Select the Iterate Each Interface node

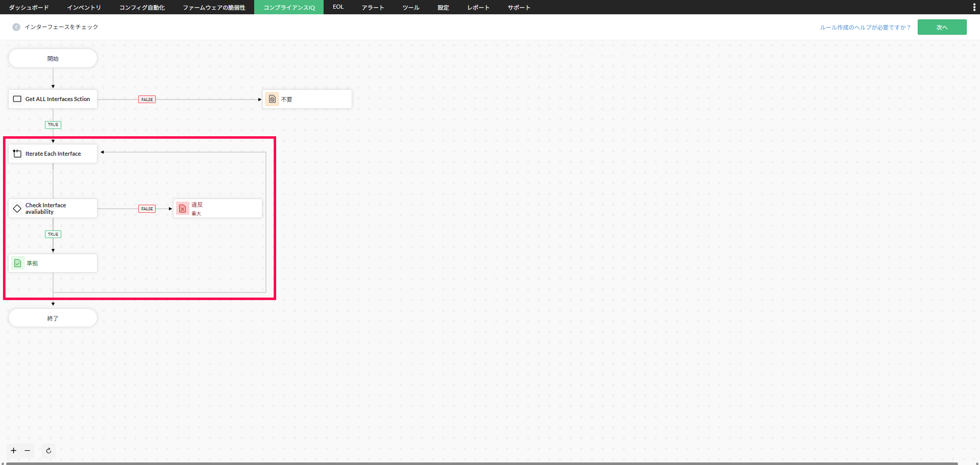click(53, 154)
